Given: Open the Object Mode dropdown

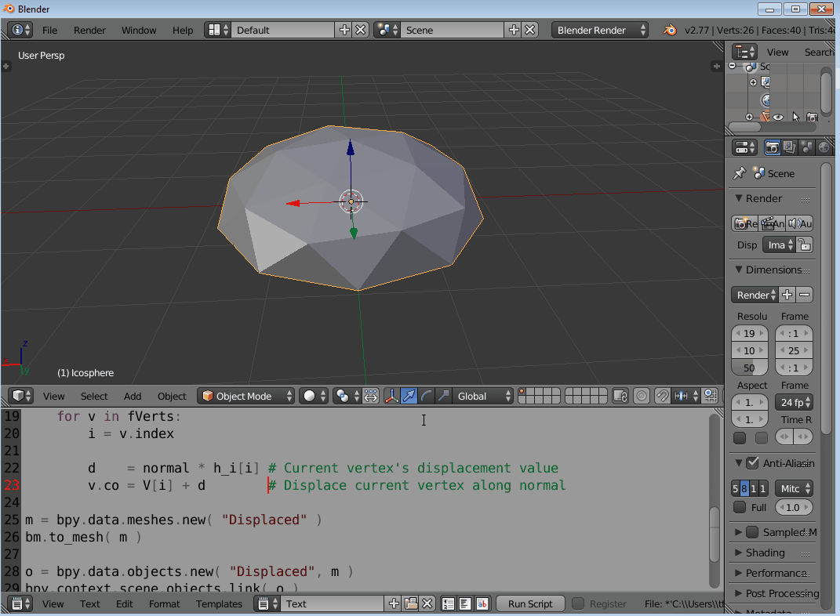Looking at the screenshot, I should [x=245, y=396].
